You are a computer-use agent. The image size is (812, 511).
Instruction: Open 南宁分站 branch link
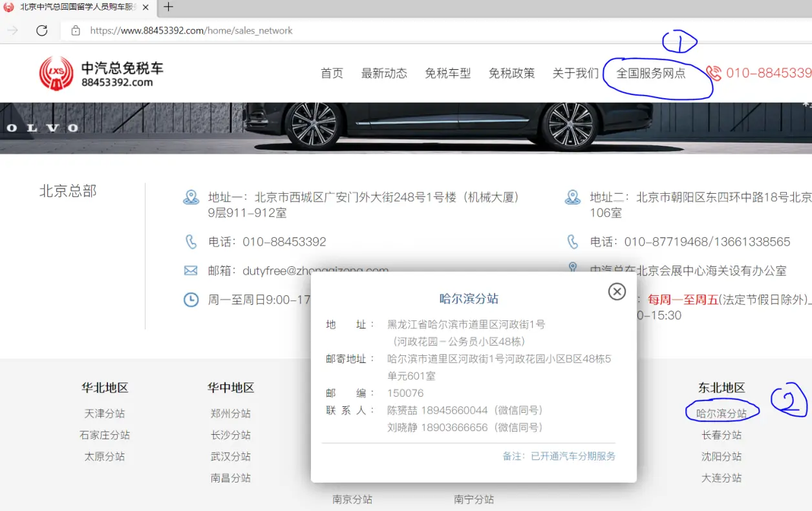[474, 499]
